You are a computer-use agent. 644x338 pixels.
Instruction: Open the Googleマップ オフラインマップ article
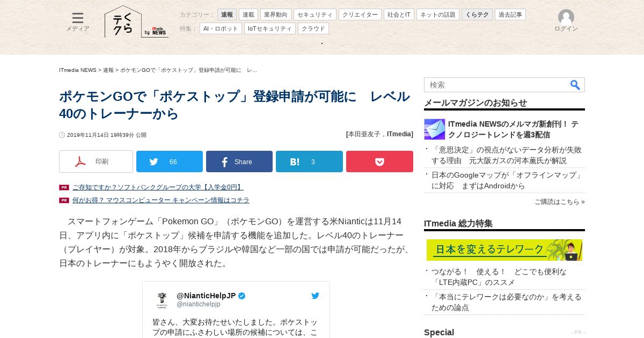tap(507, 180)
